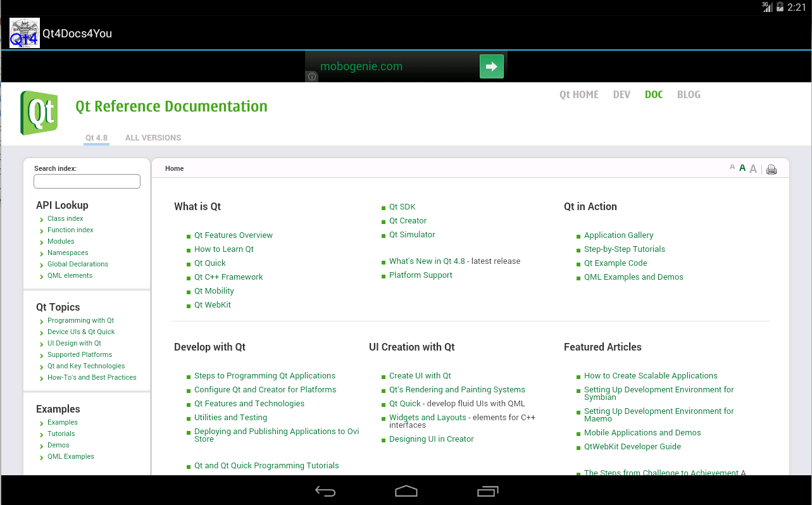The width and height of the screenshot is (812, 505).
Task: Open QML Examples sidebar link
Action: tap(71, 456)
